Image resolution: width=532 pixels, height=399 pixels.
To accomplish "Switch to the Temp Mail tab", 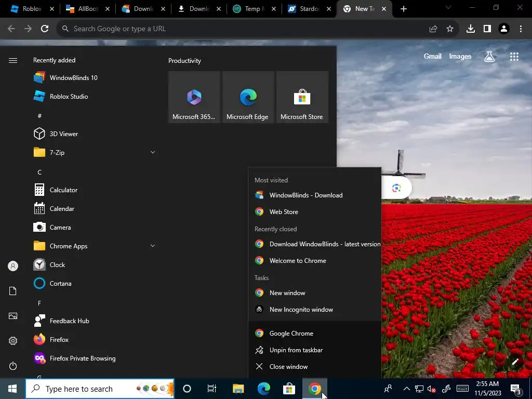I will (x=255, y=9).
